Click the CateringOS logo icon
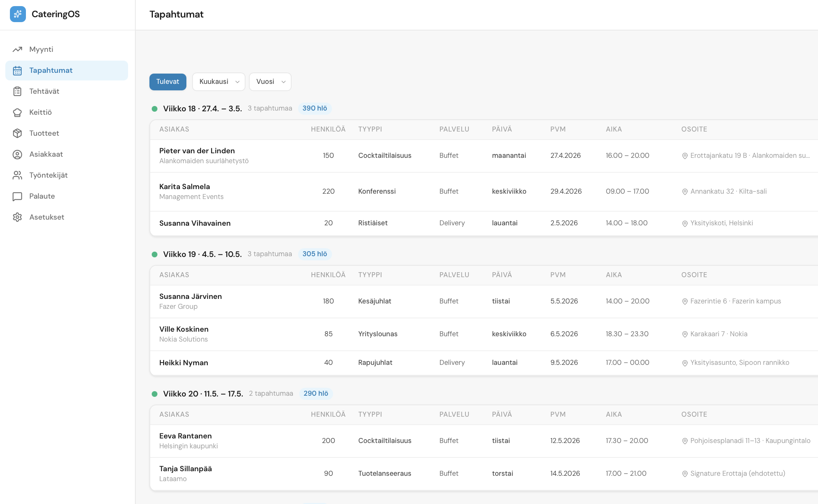This screenshot has height=504, width=818. click(x=18, y=14)
